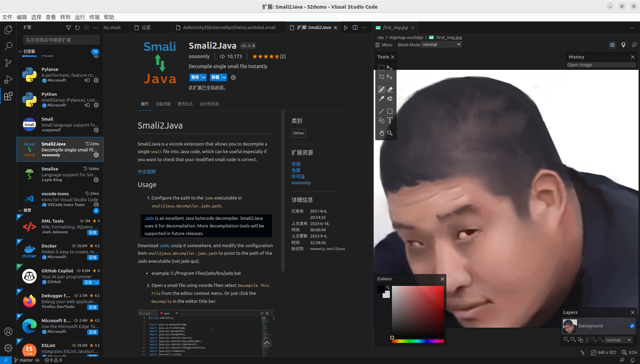Select Open Image entry in History panel

click(601, 65)
